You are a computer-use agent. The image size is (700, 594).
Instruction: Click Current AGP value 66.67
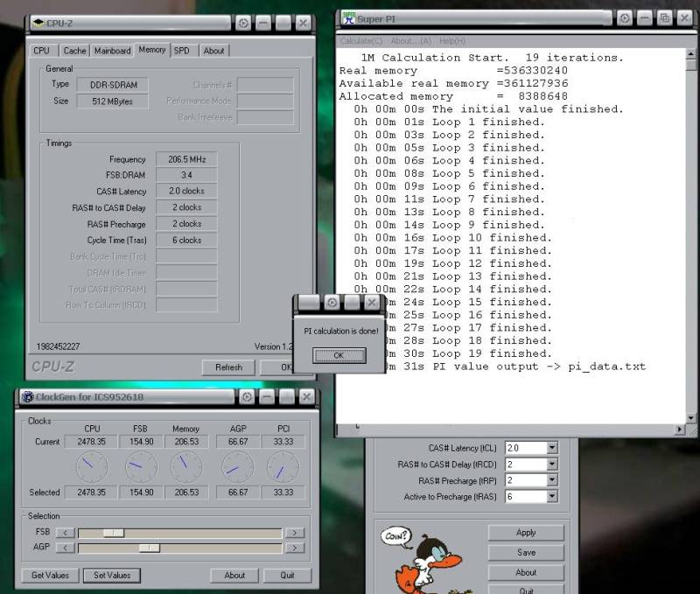[x=238, y=442]
